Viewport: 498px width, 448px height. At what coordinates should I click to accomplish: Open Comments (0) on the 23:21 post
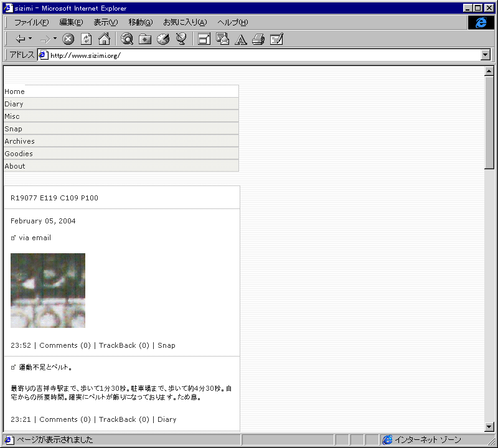65,419
